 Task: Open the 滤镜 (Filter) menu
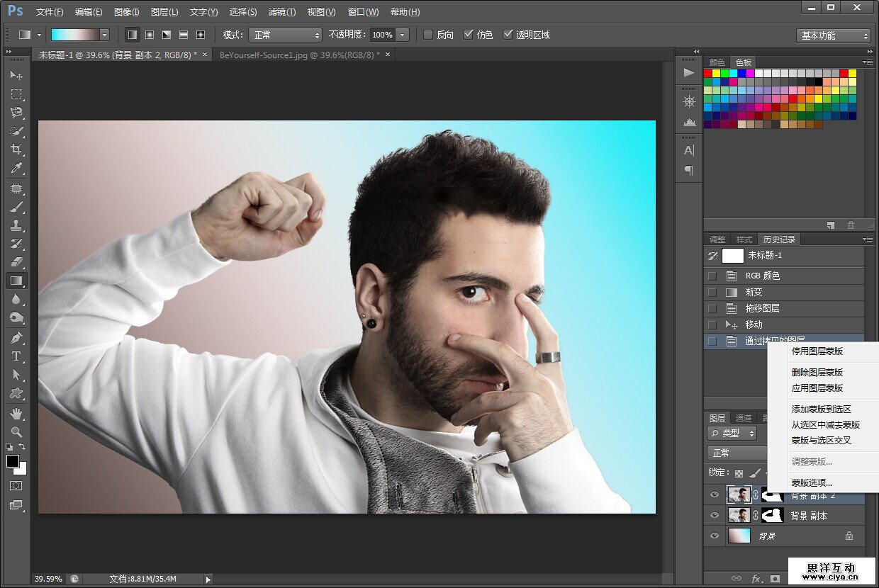[x=282, y=12]
